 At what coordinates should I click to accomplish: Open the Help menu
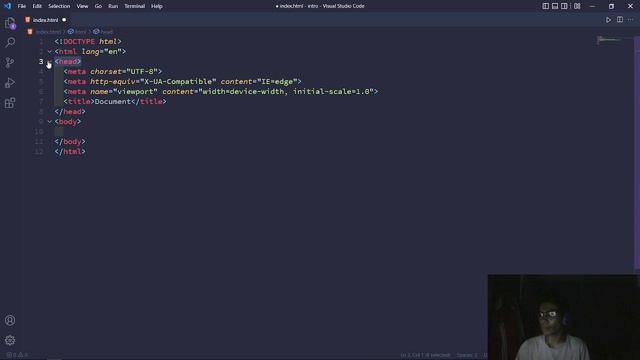click(x=157, y=6)
